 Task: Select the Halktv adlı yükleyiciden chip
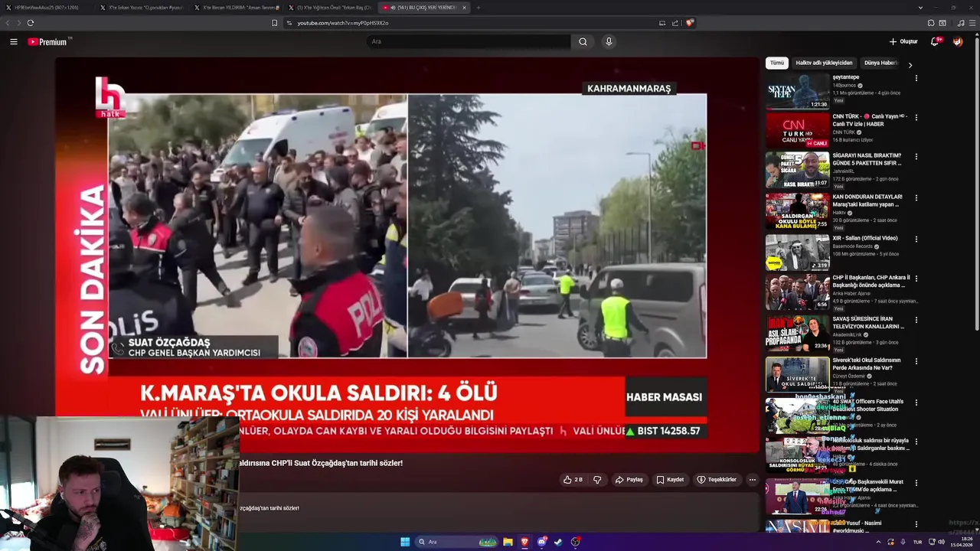point(824,63)
